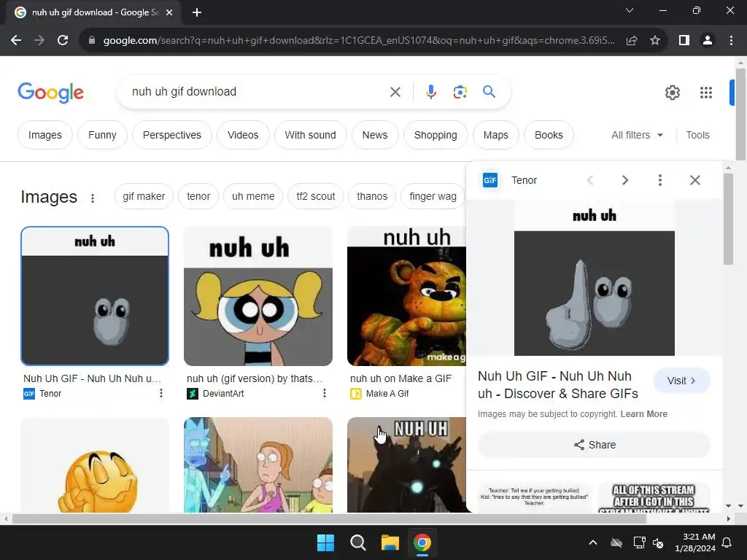Open the DeviantArt Bubbles nuh uh thumbnail

258,296
